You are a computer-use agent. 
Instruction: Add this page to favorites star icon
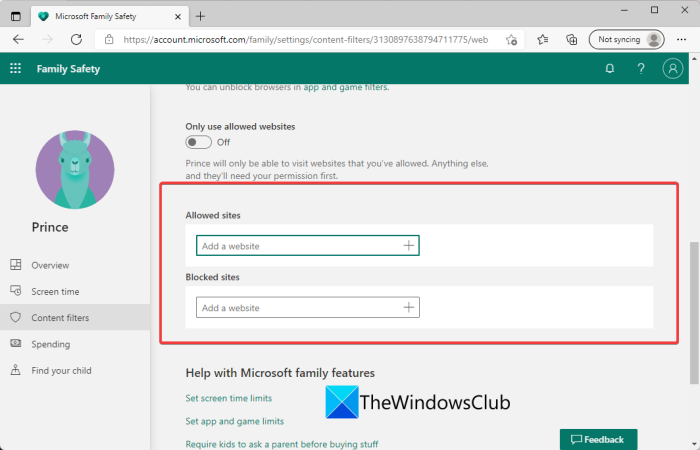512,40
